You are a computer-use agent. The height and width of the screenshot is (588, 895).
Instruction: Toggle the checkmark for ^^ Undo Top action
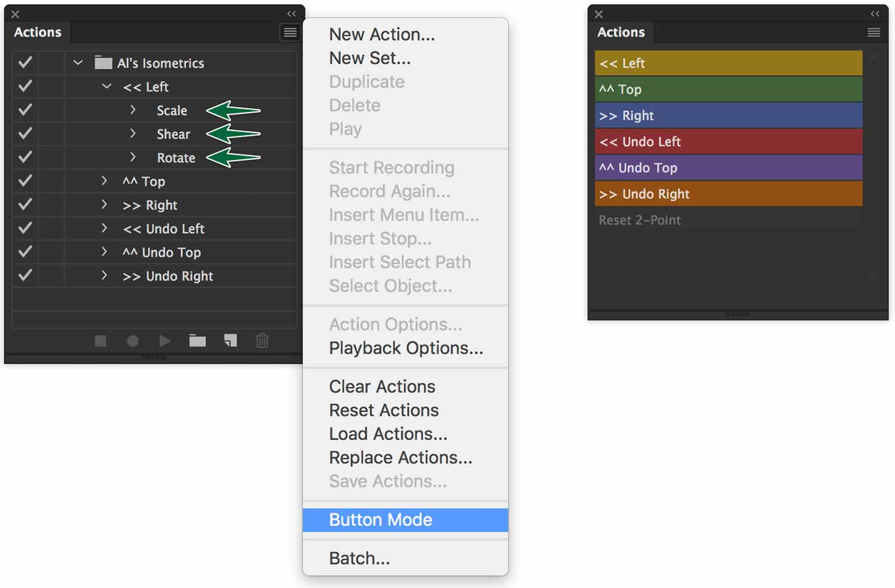25,252
